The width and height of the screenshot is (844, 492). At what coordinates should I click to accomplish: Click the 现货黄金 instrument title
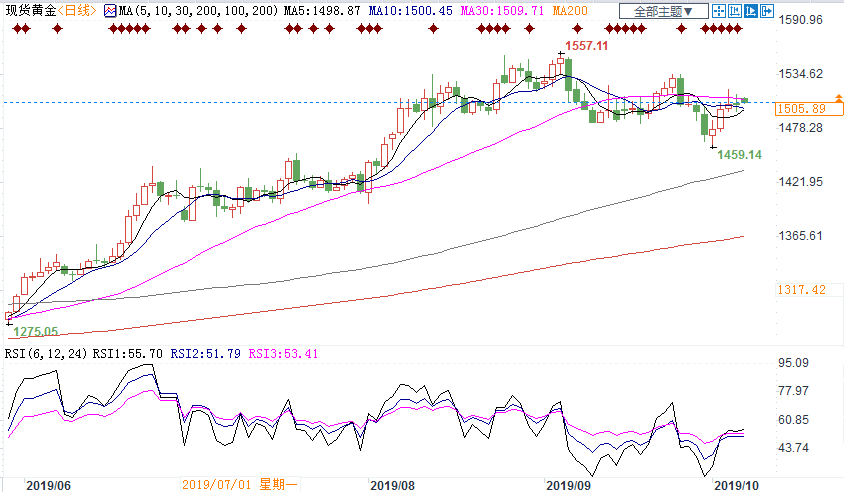pos(27,11)
